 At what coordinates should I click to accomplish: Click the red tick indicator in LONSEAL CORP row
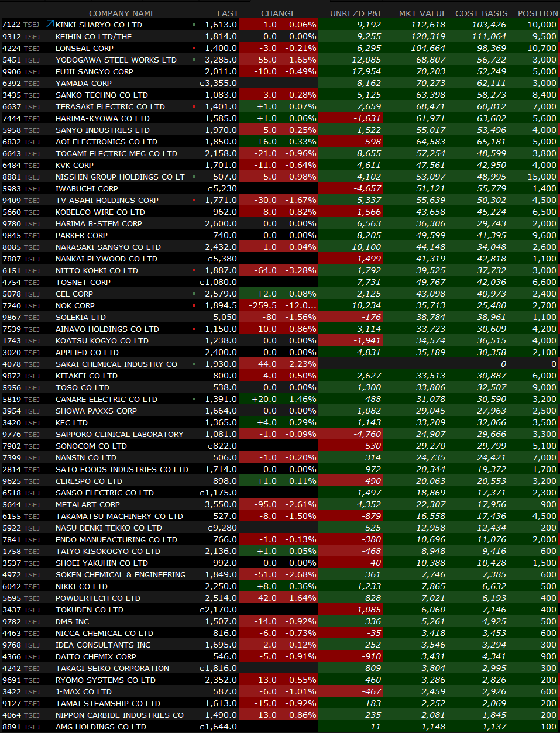click(194, 48)
